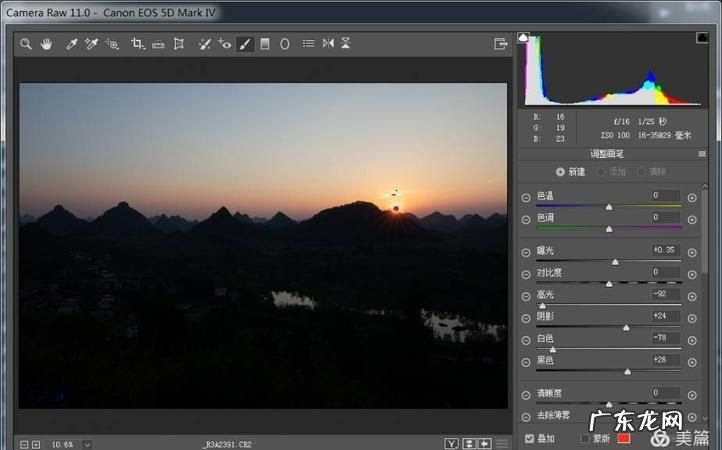Pick the White Balance eyedropper tool

pyautogui.click(x=72, y=44)
